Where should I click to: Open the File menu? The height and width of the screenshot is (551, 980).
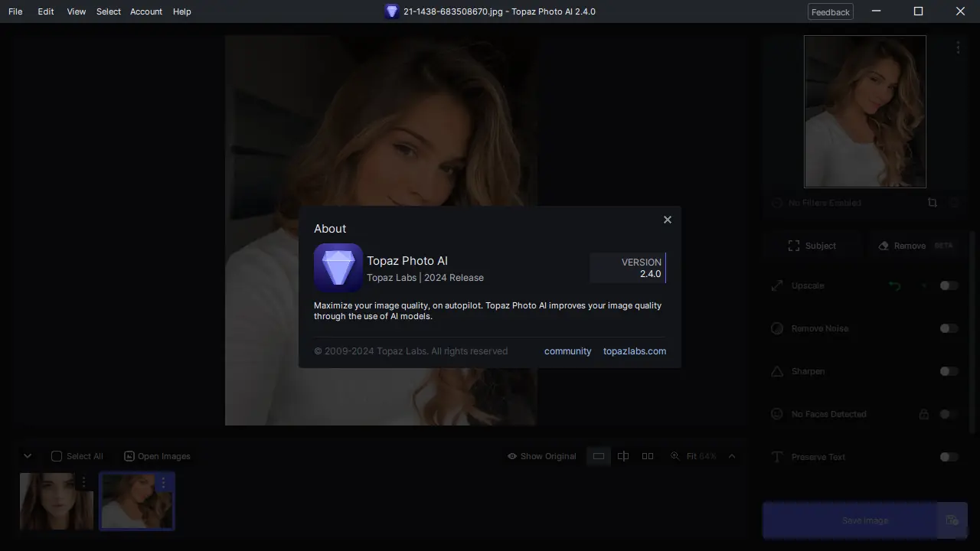(15, 11)
